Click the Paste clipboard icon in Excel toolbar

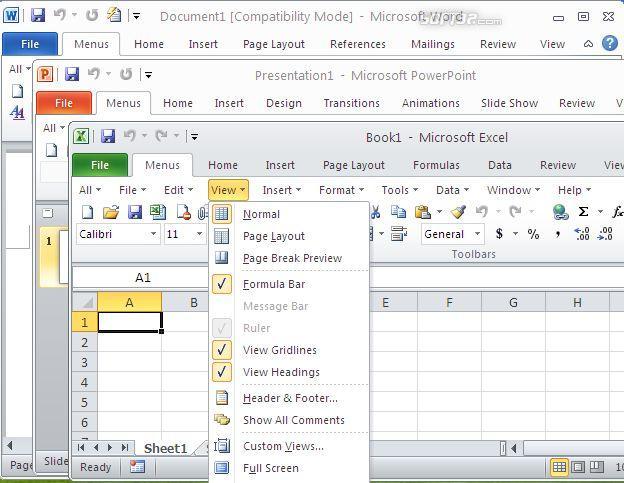pos(423,212)
